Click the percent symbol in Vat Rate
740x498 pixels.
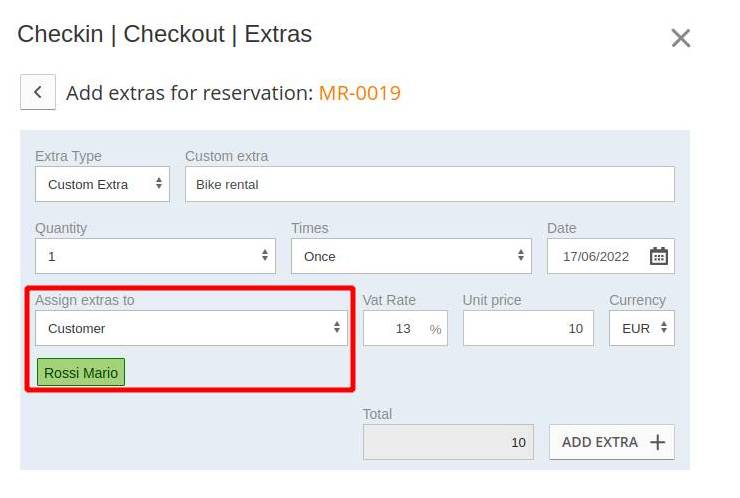[x=435, y=329]
